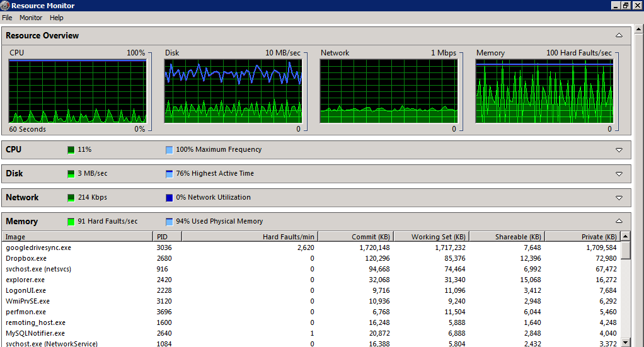
Task: Expand the Network section
Action: coord(619,198)
